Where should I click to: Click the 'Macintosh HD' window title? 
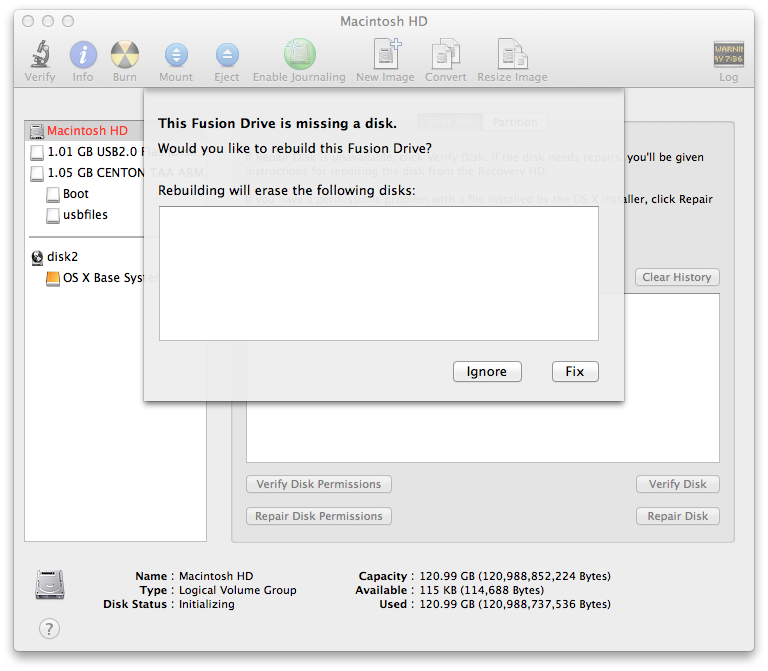pyautogui.click(x=384, y=22)
